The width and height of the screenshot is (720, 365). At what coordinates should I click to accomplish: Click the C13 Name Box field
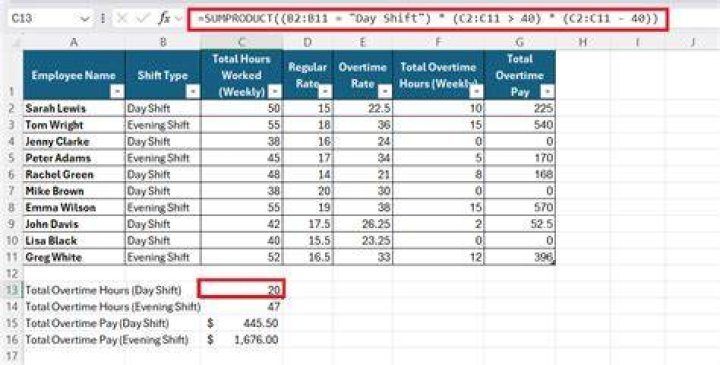pyautogui.click(x=44, y=19)
